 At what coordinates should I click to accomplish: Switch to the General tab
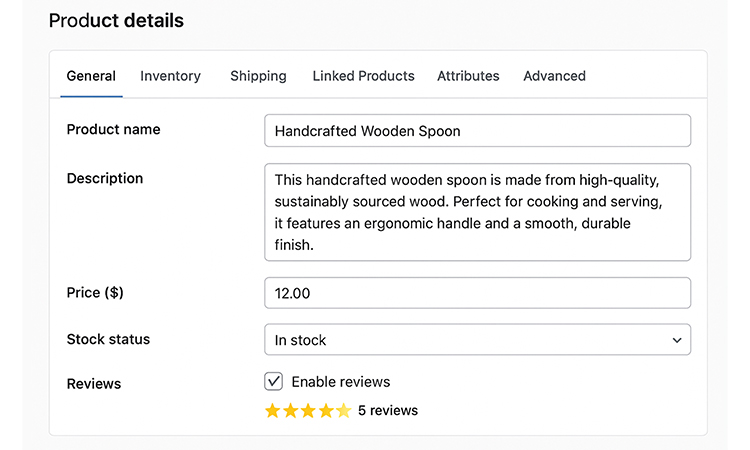pos(91,76)
